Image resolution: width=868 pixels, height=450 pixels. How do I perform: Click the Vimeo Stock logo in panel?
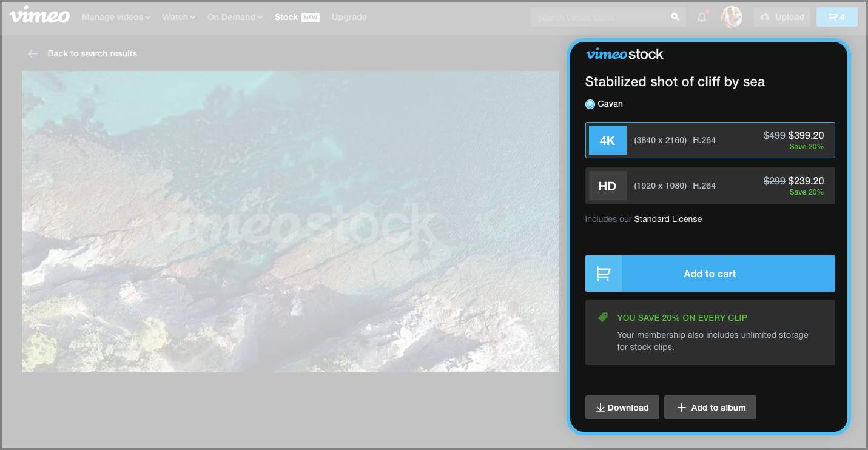pos(625,54)
